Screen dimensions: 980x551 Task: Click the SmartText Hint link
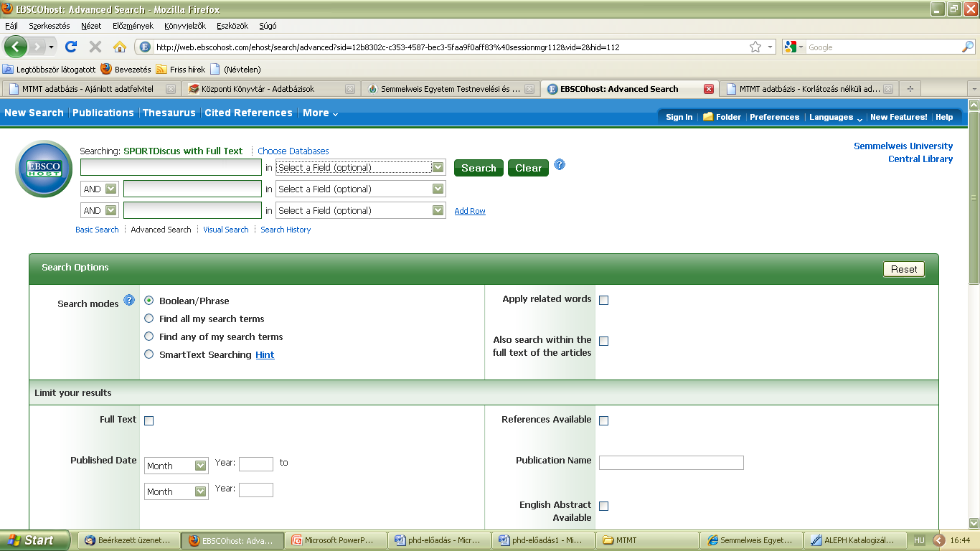tap(265, 354)
